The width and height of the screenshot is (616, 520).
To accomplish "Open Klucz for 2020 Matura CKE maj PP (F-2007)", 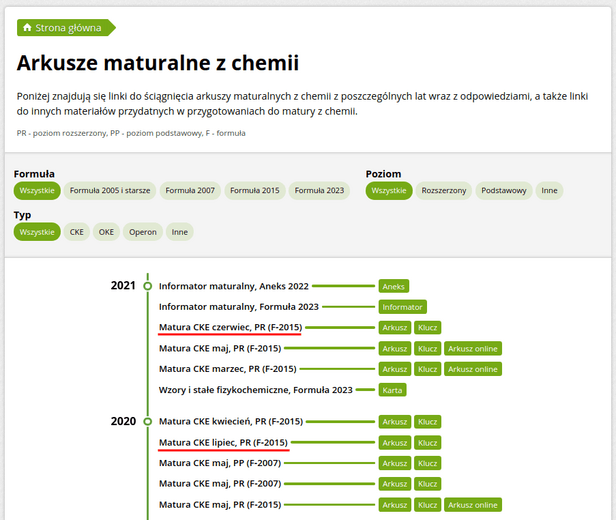I will point(427,463).
